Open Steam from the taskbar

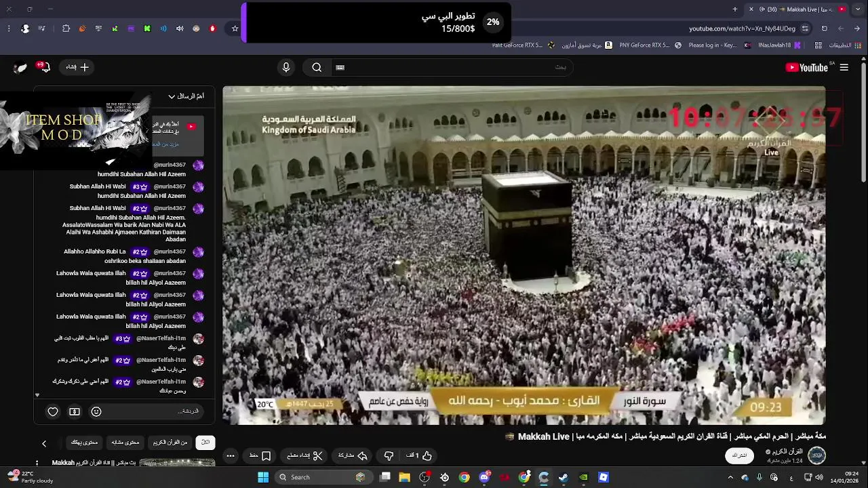click(x=564, y=477)
